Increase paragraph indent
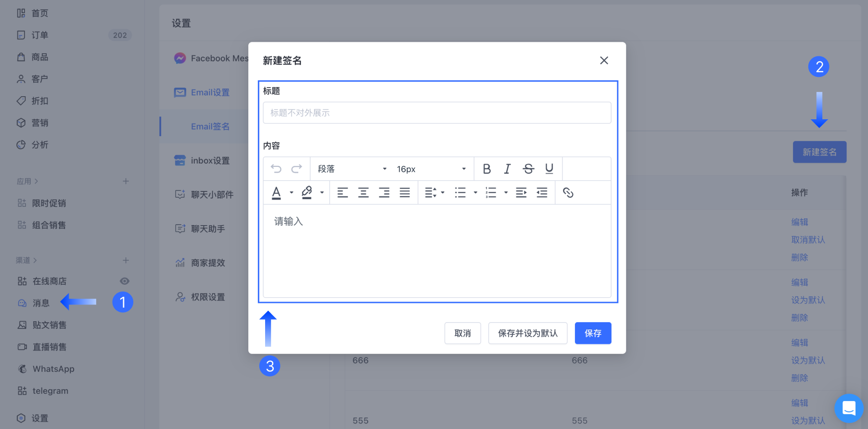 pyautogui.click(x=521, y=193)
